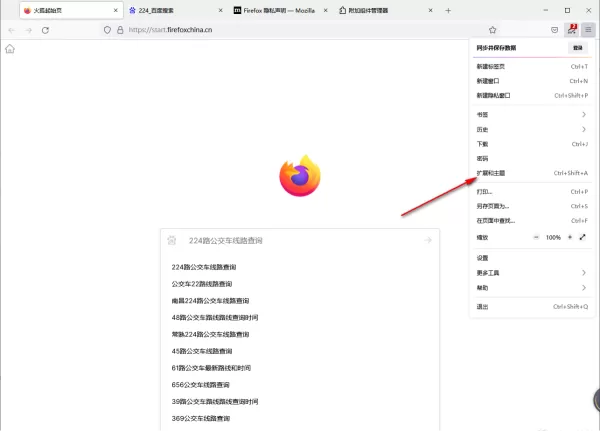
Task: Click the 登录 sign-in button in menu
Action: click(x=577, y=48)
